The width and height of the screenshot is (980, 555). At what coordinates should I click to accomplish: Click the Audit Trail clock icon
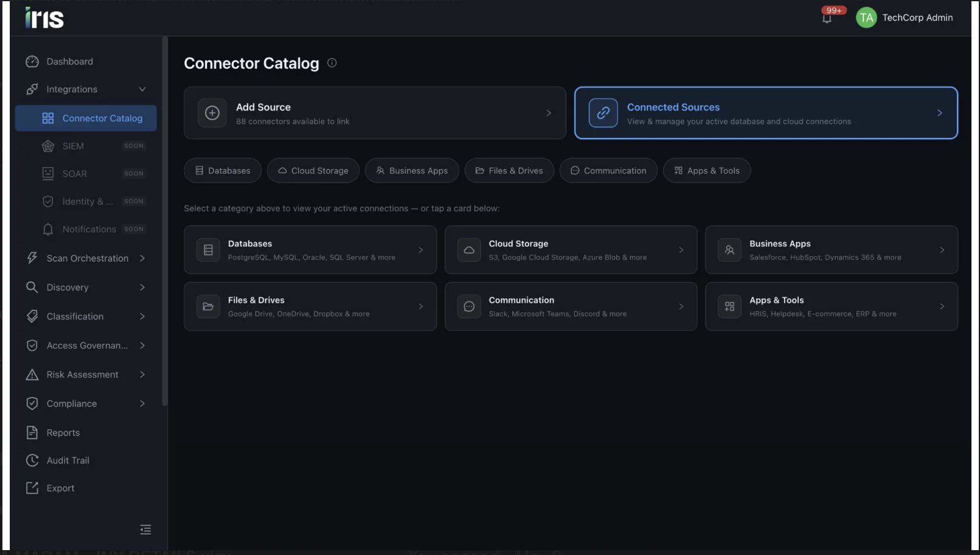click(x=32, y=460)
